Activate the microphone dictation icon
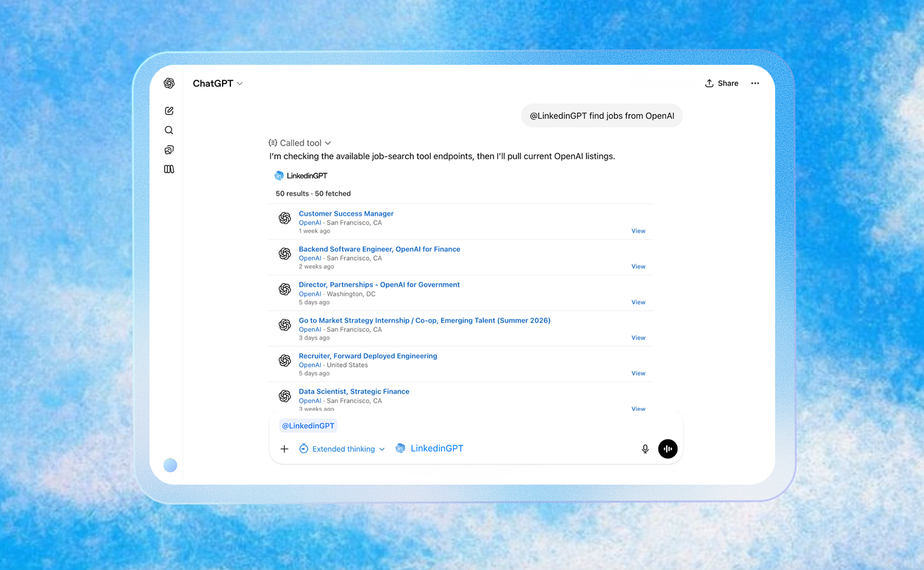This screenshot has width=924, height=570. (x=645, y=449)
